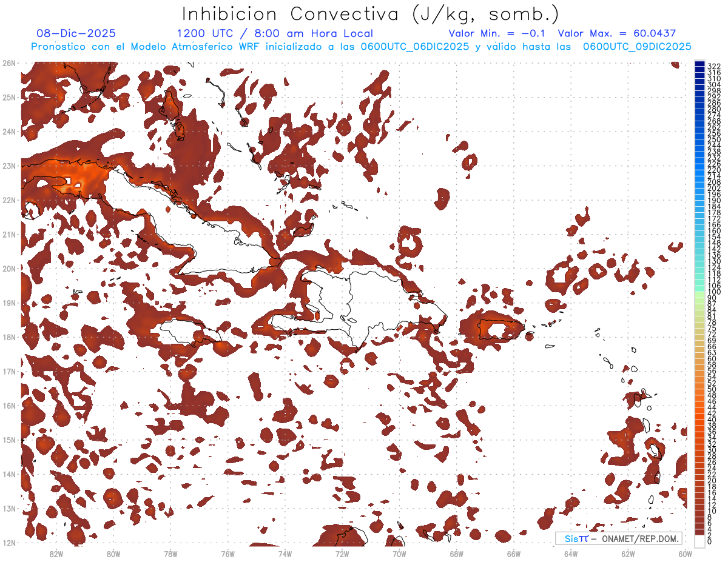The image size is (728, 562).
Task: Click the 74W longitude label
Action: coord(285,554)
